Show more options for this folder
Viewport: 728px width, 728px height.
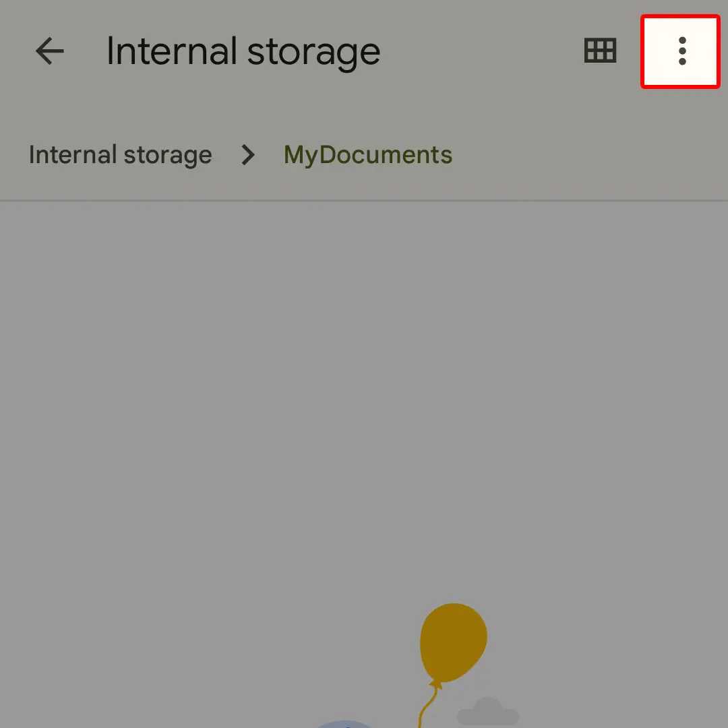[681, 51]
